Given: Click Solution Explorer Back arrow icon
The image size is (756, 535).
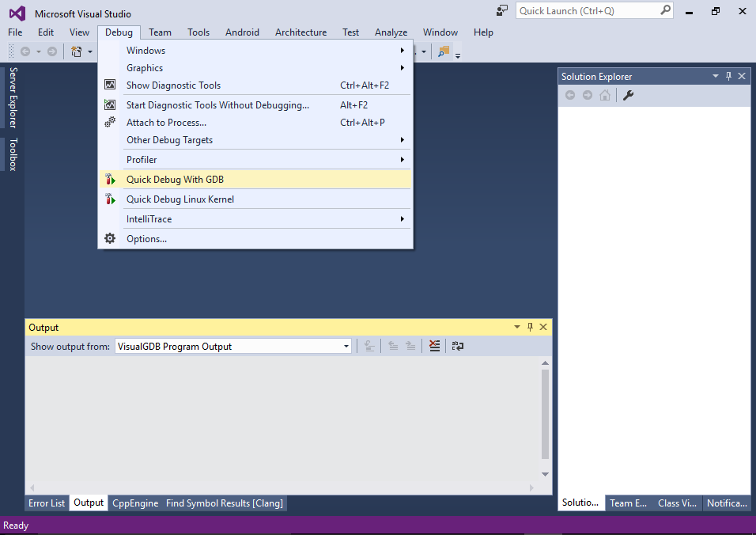Looking at the screenshot, I should point(570,95).
